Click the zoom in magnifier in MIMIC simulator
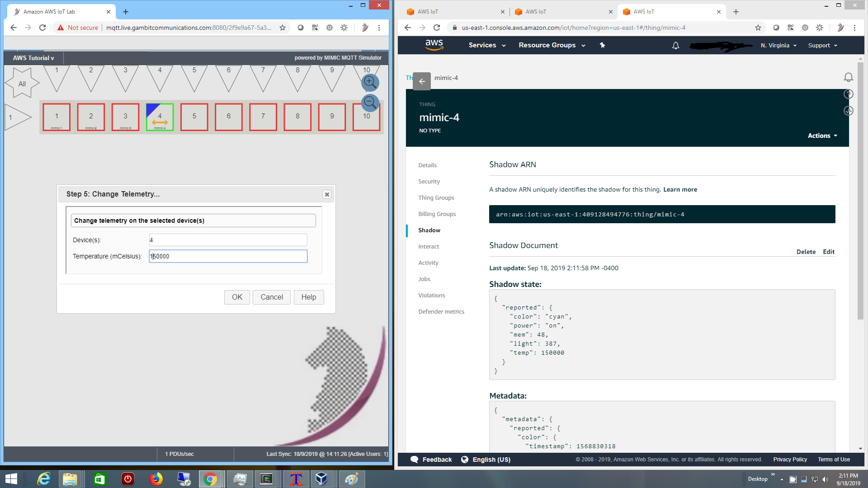Image resolution: width=868 pixels, height=488 pixels. click(x=370, y=82)
